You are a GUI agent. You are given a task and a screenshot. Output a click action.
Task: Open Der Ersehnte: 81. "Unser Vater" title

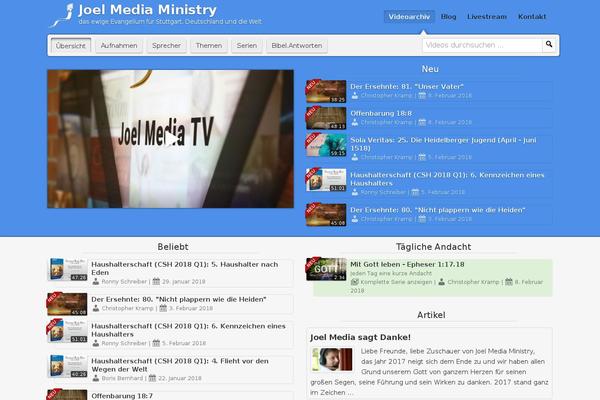pyautogui.click(x=407, y=87)
